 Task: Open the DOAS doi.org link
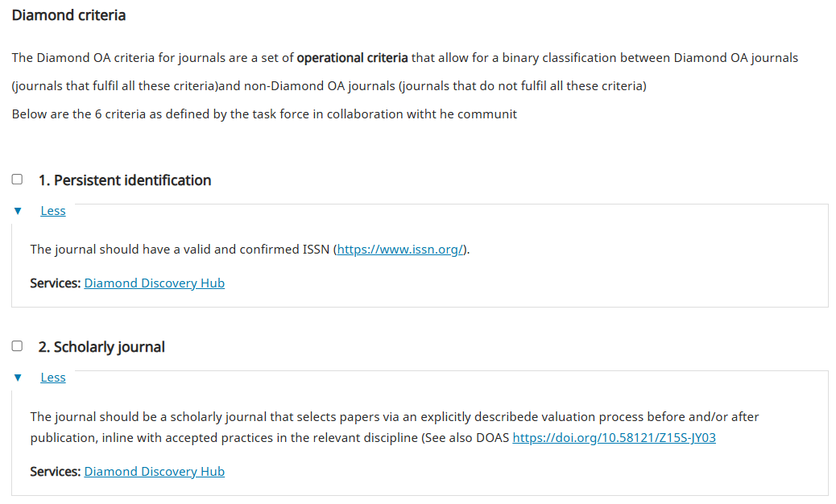(614, 439)
